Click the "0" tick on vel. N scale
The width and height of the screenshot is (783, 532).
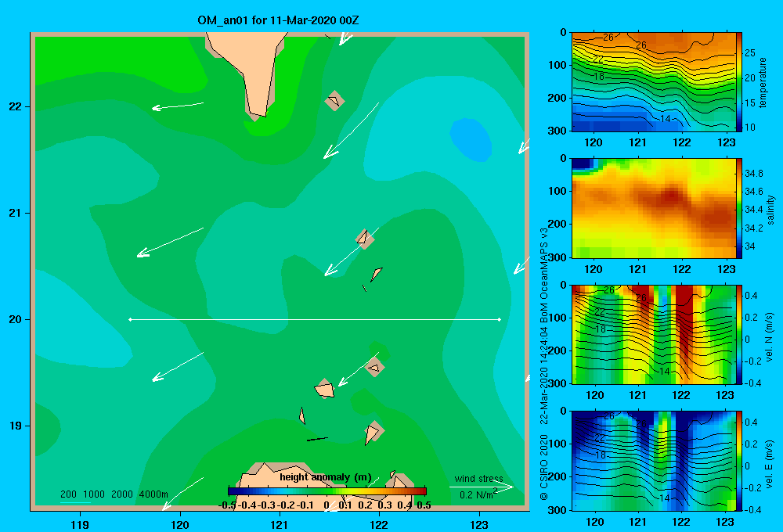(747, 340)
